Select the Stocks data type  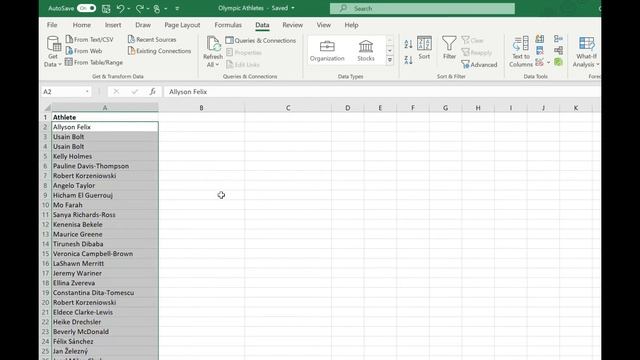(x=366, y=51)
